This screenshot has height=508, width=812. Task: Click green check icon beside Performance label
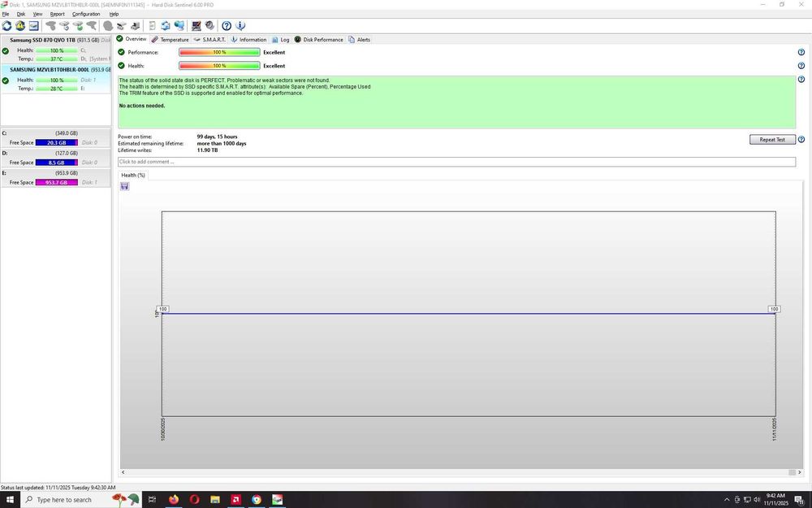(x=121, y=52)
